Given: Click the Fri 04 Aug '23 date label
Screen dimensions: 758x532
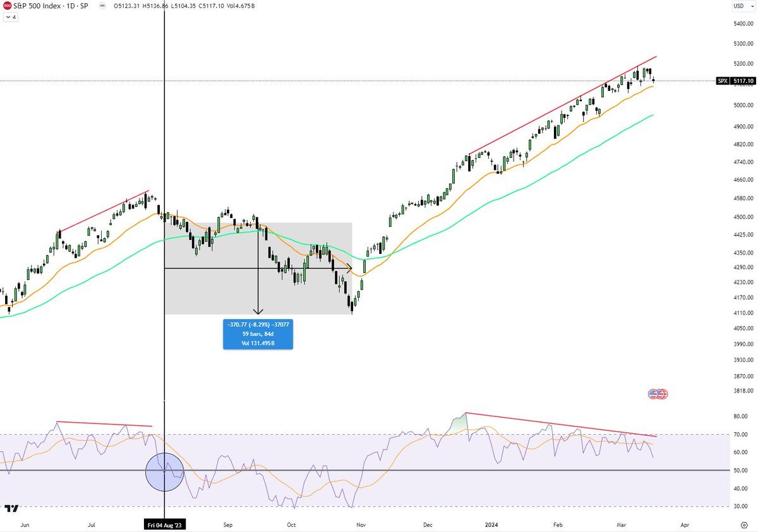Looking at the screenshot, I should point(164,524).
